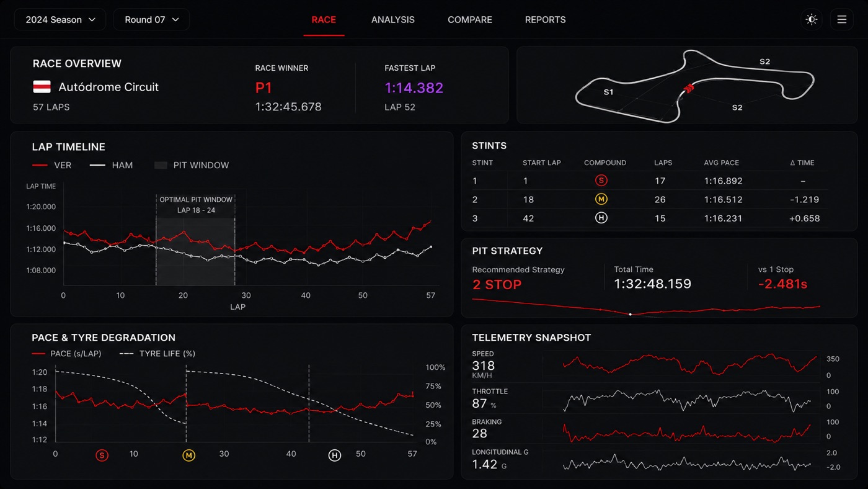The image size is (868, 489).
Task: Switch to the ANALYSIS tab
Action: click(x=393, y=20)
